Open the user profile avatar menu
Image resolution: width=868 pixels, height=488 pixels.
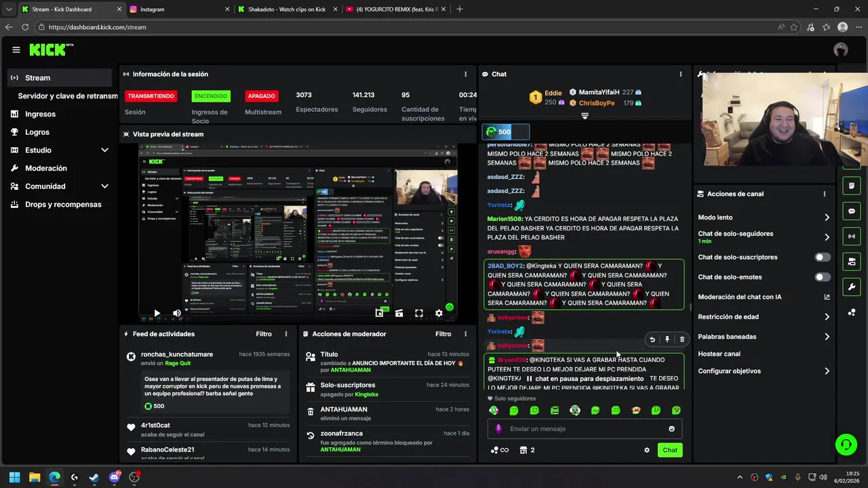pyautogui.click(x=841, y=49)
